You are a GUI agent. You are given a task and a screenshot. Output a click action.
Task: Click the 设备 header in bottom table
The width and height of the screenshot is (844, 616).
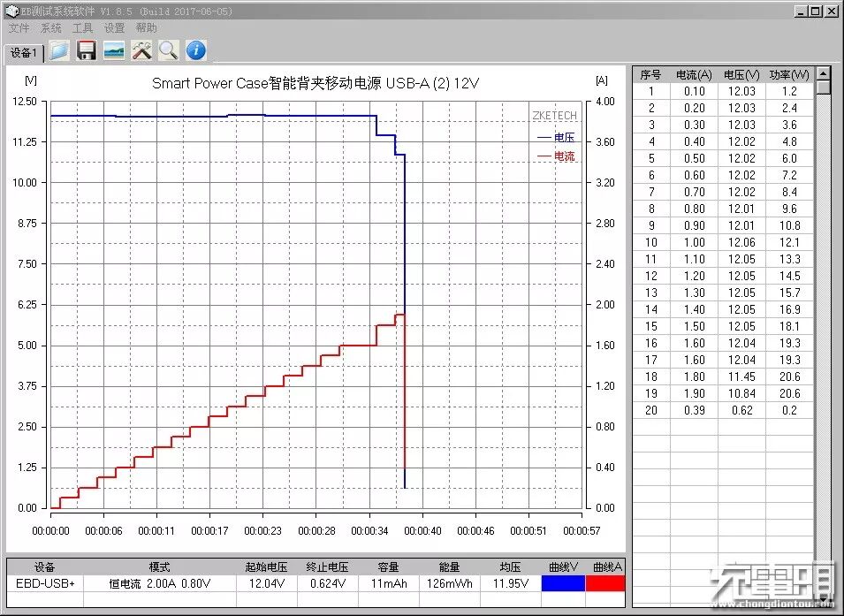click(45, 567)
